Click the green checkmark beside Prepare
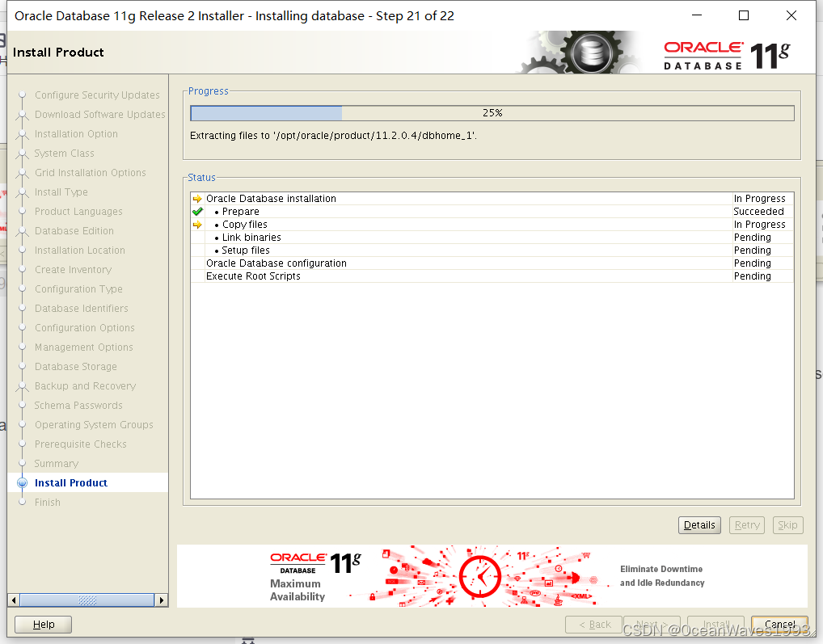The height and width of the screenshot is (644, 823). point(197,212)
